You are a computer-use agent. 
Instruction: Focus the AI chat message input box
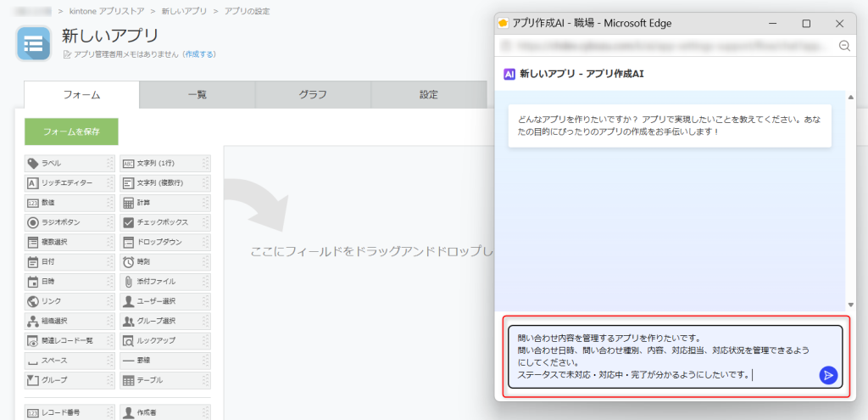pos(675,356)
